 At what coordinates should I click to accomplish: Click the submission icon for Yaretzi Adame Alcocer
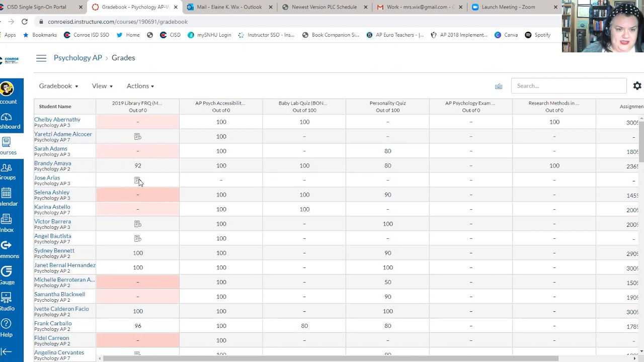138,137
